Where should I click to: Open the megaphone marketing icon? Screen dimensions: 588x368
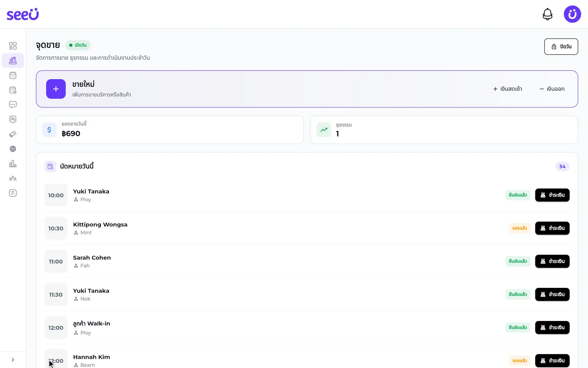coord(13,134)
